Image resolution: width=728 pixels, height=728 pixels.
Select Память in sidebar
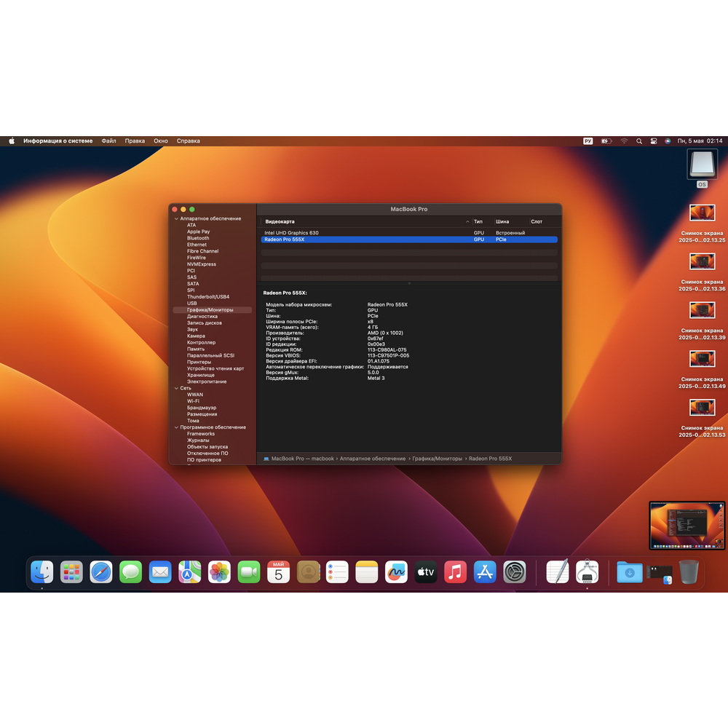tap(195, 349)
